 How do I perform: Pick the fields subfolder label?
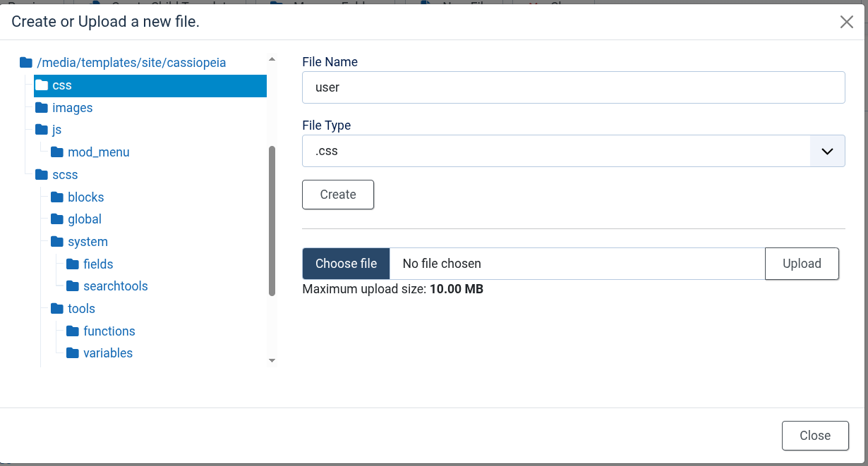pyautogui.click(x=98, y=264)
